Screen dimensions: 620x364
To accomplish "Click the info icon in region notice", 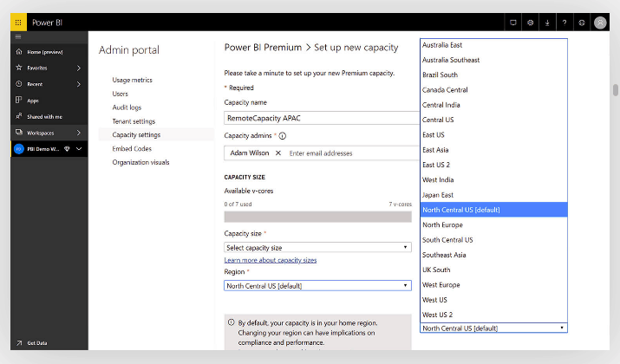I will click(231, 322).
